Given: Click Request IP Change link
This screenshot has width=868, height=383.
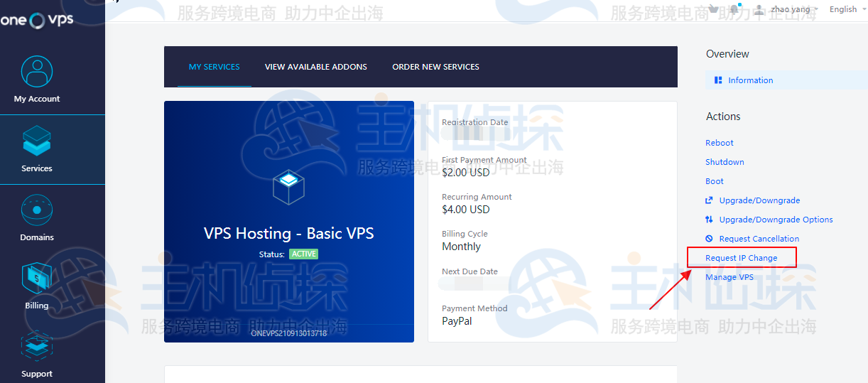Looking at the screenshot, I should click(742, 258).
